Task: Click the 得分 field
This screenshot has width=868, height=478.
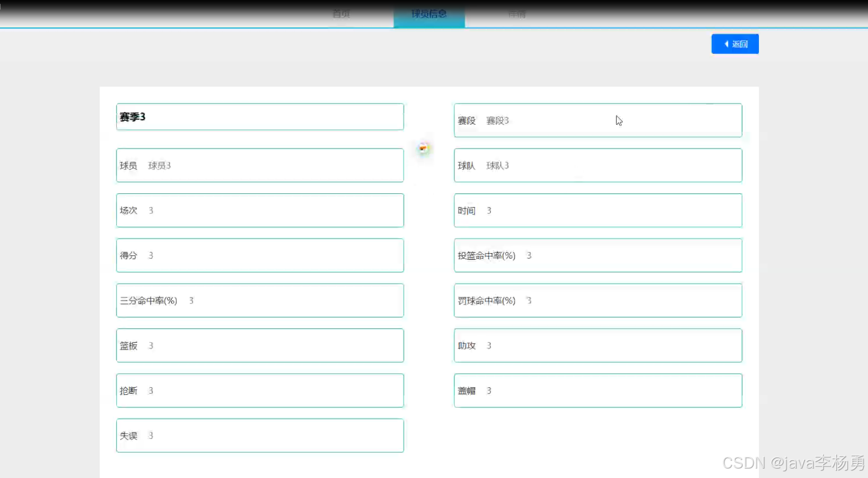Action: pyautogui.click(x=260, y=255)
